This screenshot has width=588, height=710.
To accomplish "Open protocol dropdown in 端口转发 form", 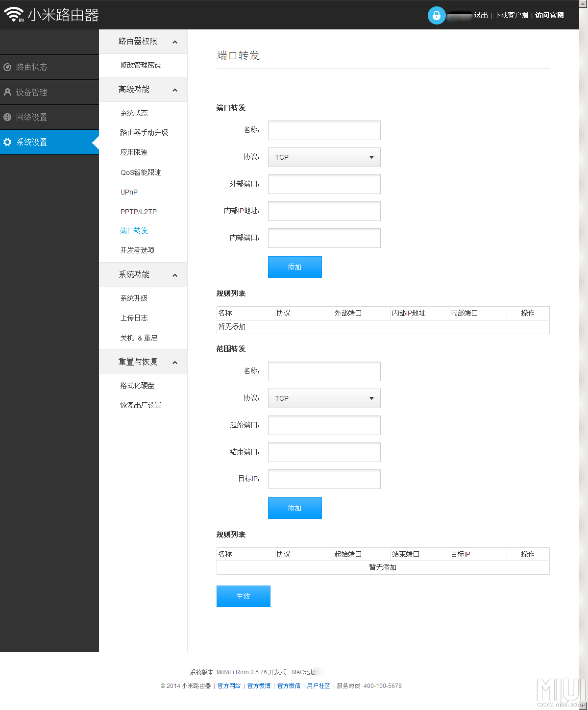I will click(x=324, y=157).
